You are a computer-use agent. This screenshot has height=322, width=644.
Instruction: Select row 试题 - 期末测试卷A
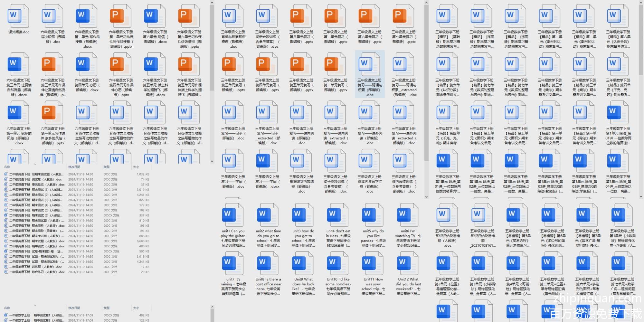point(77,257)
